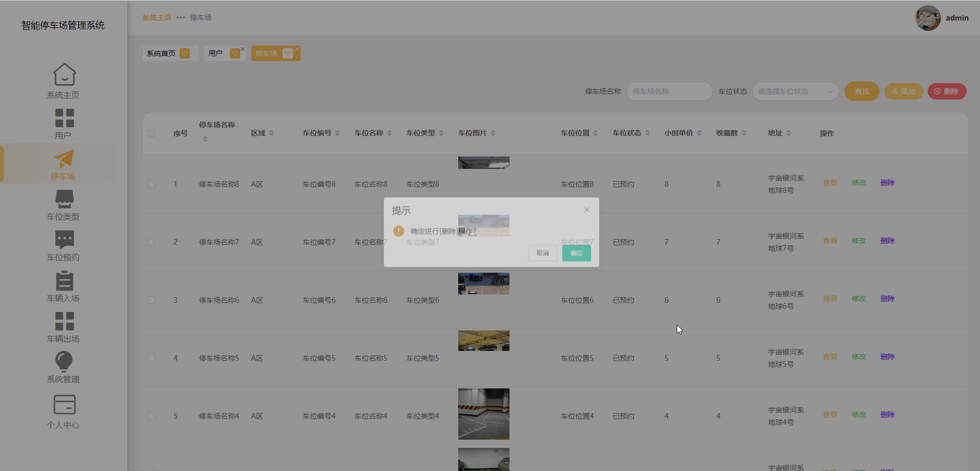
Task: Click 修改 for the 停车场名称4 row
Action: 859,415
